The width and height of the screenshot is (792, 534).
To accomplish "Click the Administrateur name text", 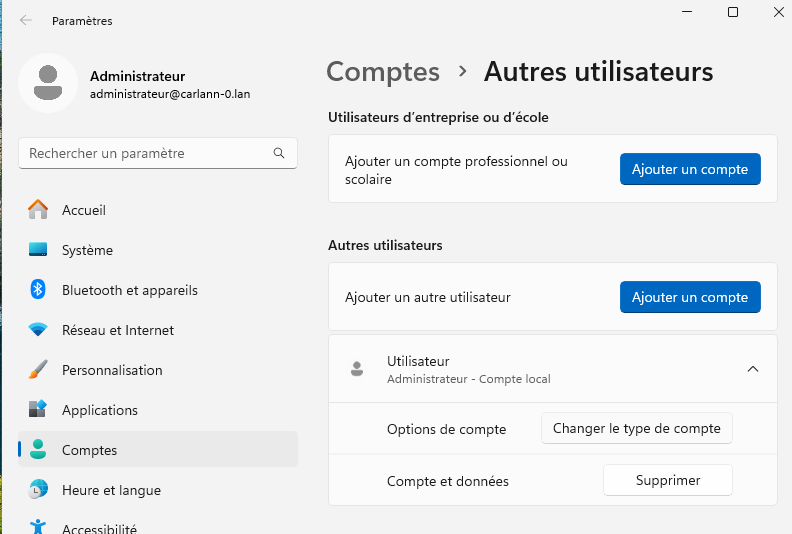I will click(137, 76).
